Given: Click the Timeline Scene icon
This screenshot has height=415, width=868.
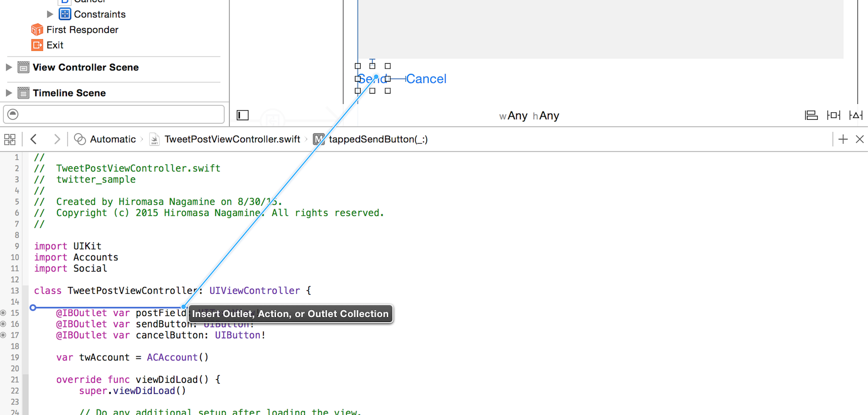Looking at the screenshot, I should point(23,92).
